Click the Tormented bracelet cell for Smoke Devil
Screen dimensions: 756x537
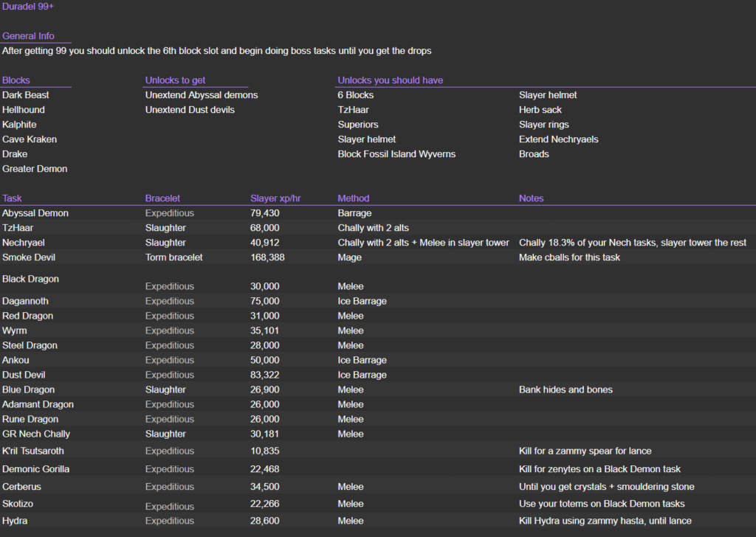(173, 257)
